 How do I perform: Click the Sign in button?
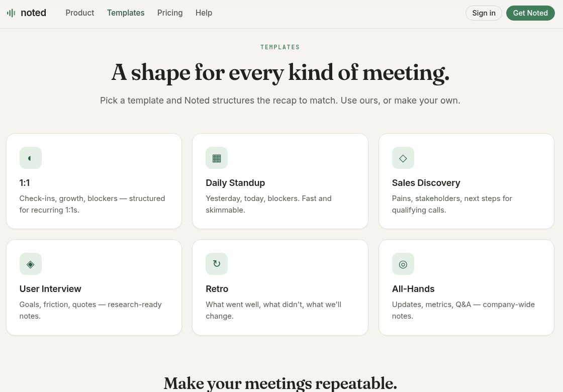point(484,13)
